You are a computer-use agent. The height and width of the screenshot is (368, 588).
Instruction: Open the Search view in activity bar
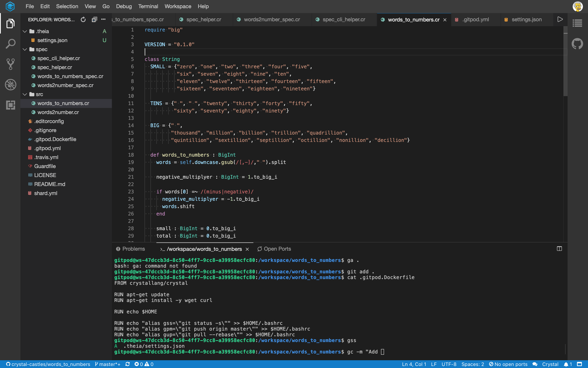click(10, 44)
